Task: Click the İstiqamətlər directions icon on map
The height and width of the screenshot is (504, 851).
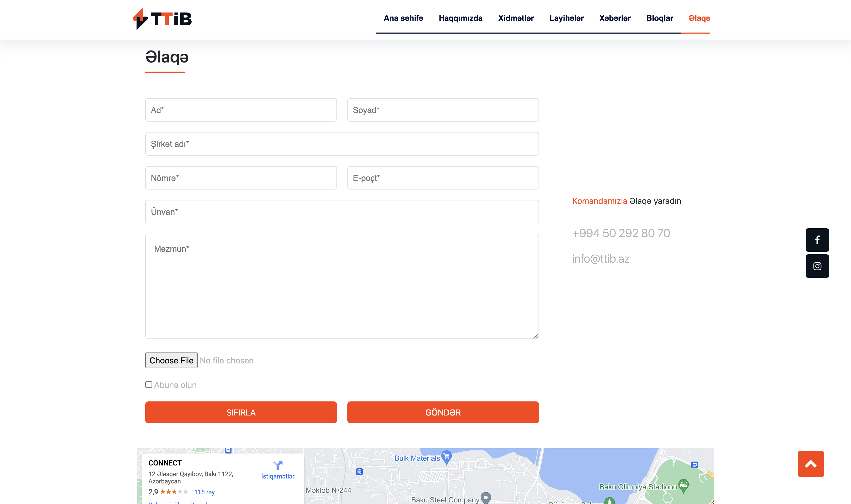Action: point(278,466)
